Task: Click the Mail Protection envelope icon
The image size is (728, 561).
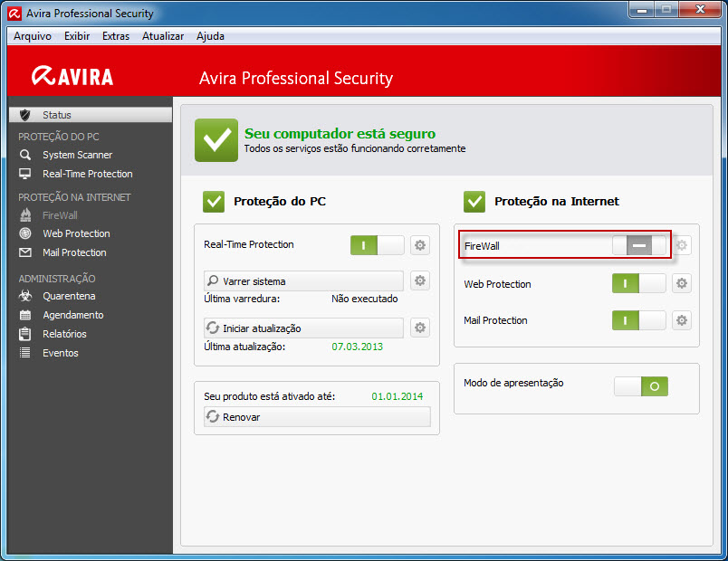Action: coord(25,252)
